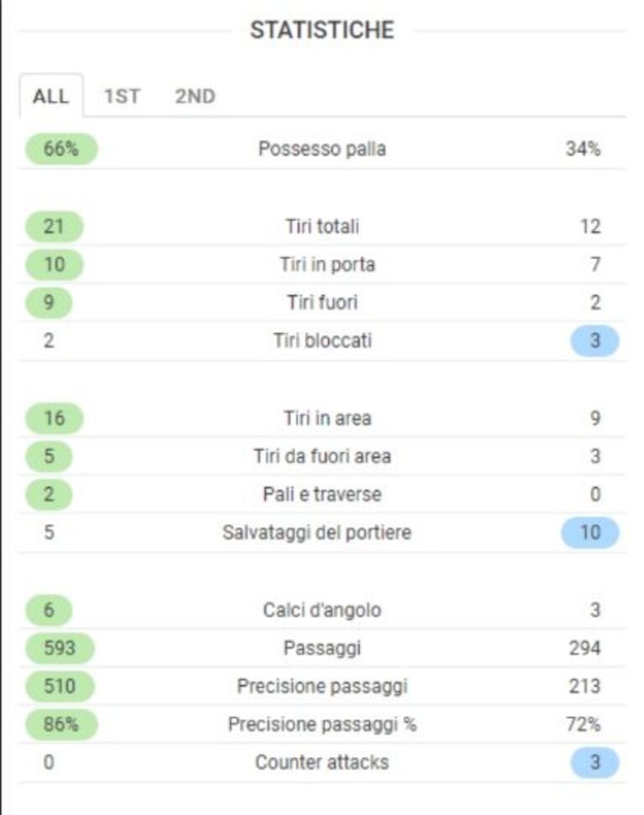Select the 21 Tiri totali badge
644x815 pixels.
pos(54,227)
